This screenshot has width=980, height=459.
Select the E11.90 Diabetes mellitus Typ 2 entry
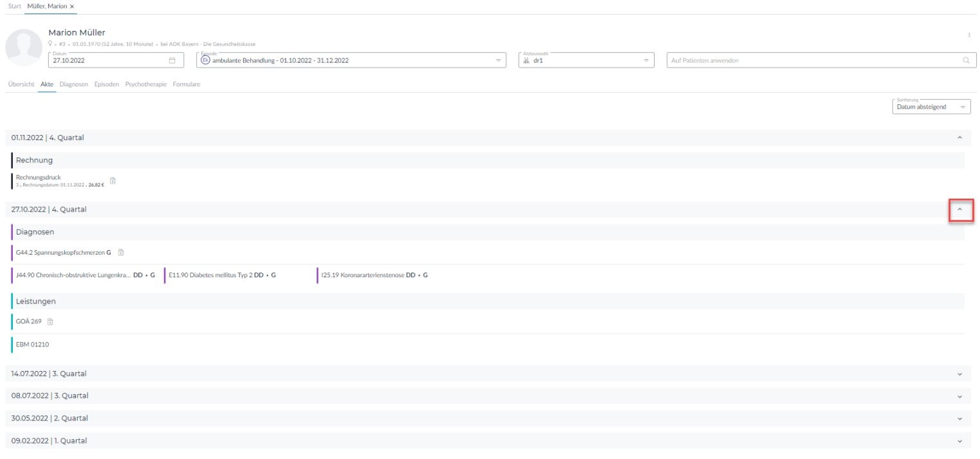coord(222,275)
